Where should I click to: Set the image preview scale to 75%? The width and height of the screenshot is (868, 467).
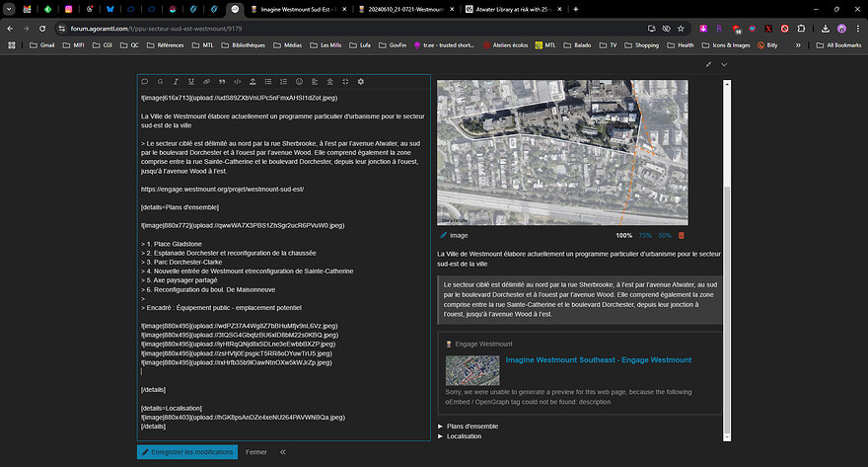tap(645, 235)
